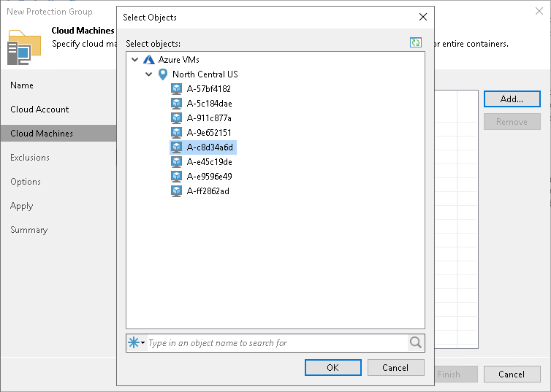Screen dimensions: 551x392
Task: Click the VM icon beside A-c8d34a6d
Action: [x=176, y=147]
